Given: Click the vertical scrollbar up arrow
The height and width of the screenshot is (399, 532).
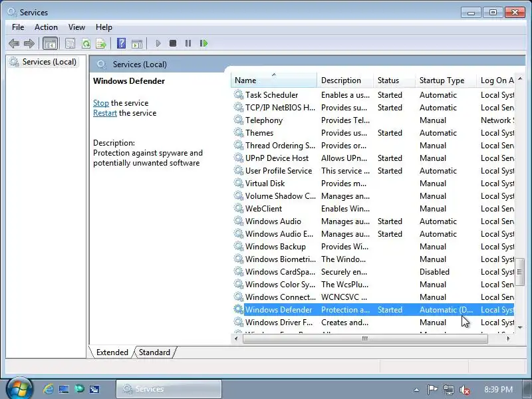Looking at the screenshot, I should (x=520, y=78).
